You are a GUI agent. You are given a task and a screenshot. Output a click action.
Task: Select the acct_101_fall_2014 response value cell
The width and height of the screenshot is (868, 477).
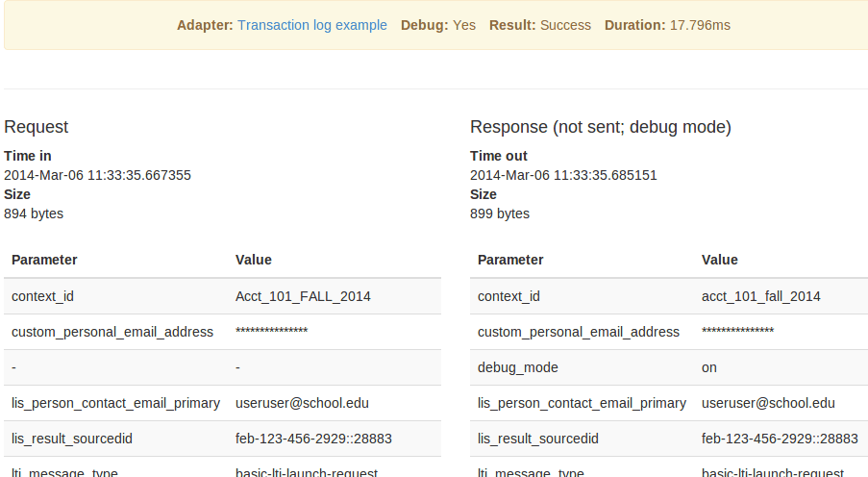coord(761,296)
